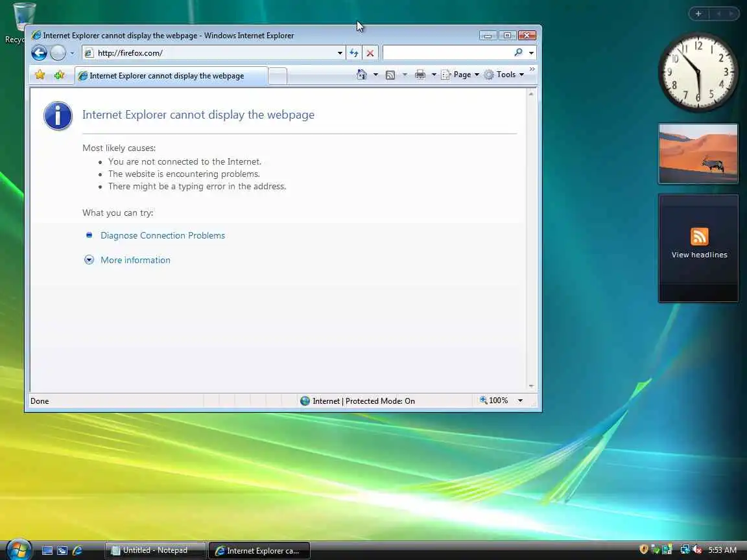Image resolution: width=747 pixels, height=560 pixels.
Task: Click inside the search box
Action: pos(447,53)
